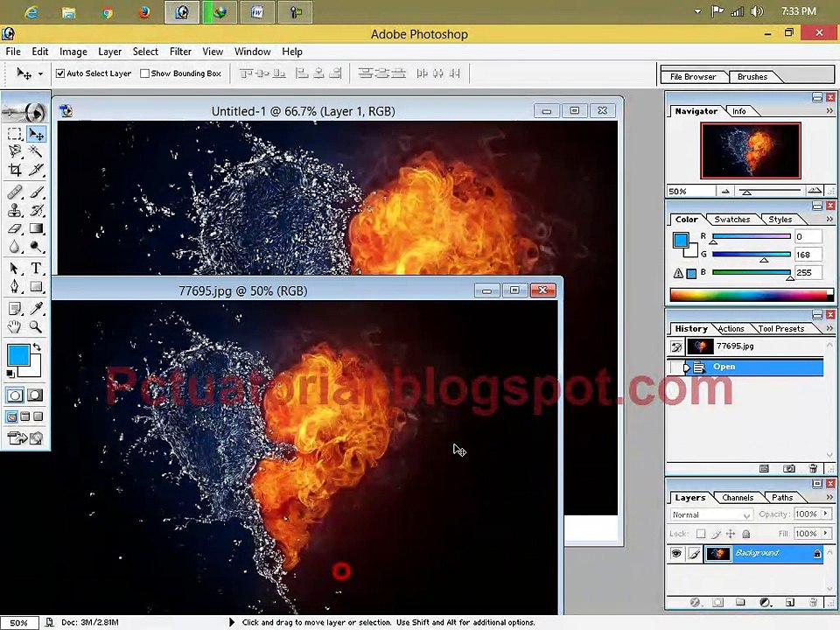The width and height of the screenshot is (840, 630).
Task: Switch to Standard edit mode
Action: click(15, 395)
